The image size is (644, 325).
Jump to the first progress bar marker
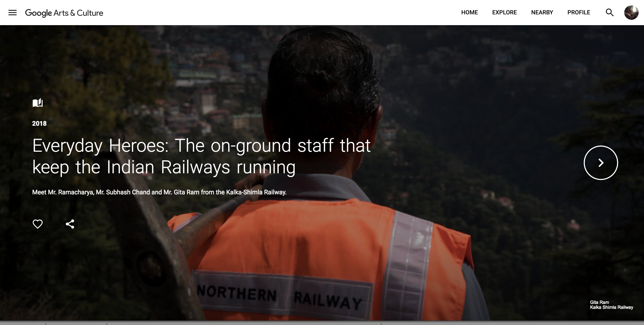(46, 324)
